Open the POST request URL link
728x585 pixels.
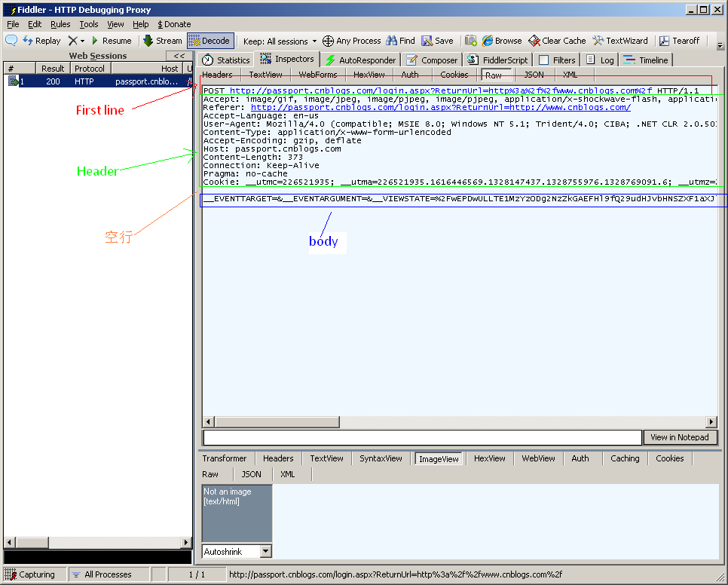click(441, 90)
